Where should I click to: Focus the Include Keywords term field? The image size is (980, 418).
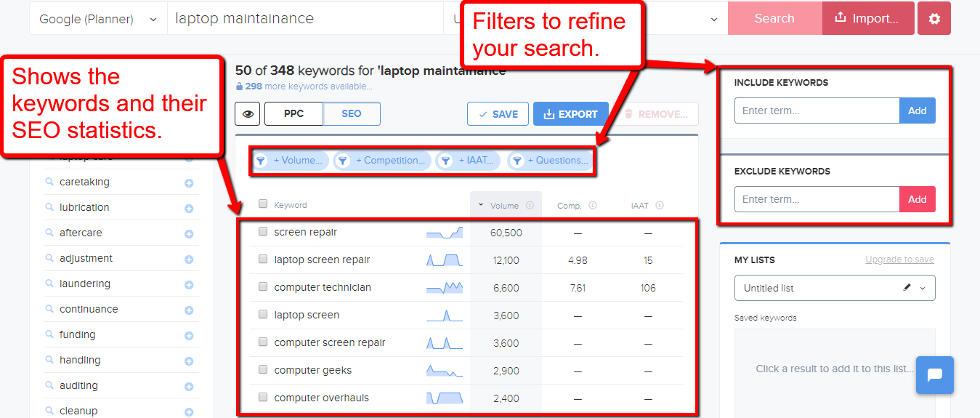pyautogui.click(x=817, y=110)
